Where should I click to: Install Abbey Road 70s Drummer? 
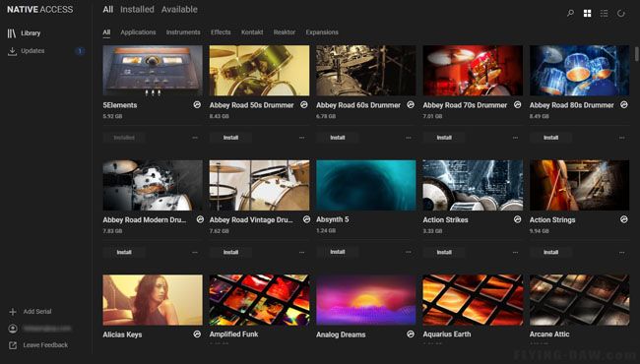pos(444,138)
